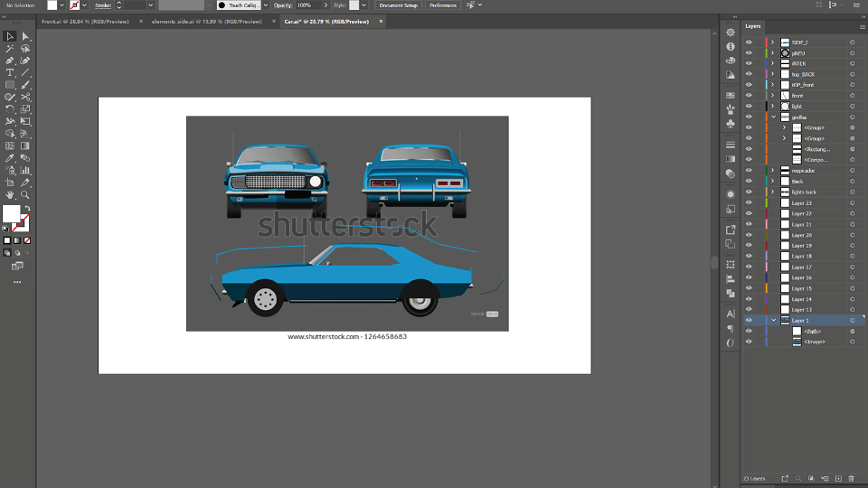Screen dimensions: 868x488
Task: Select the Artboard tool
Action: [x=9, y=183]
